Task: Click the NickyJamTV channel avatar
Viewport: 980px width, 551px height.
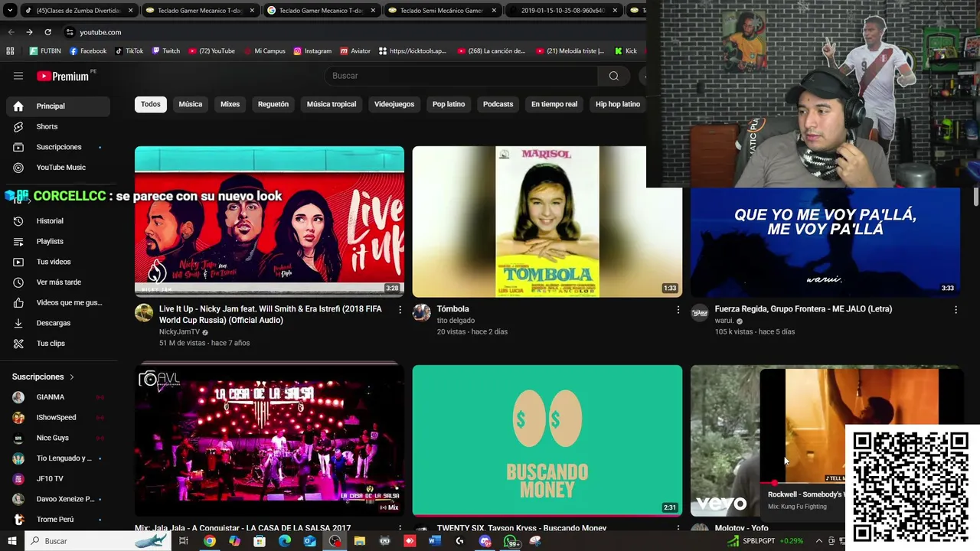Action: 144,312
